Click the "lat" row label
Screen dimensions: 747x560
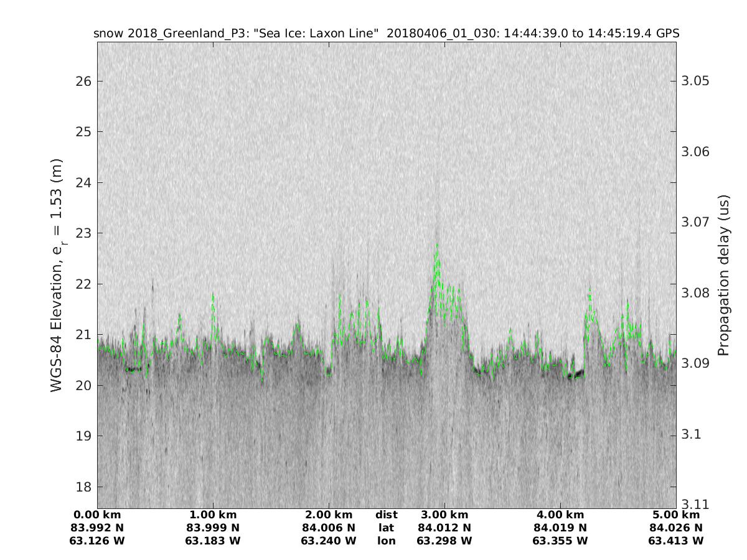pyautogui.click(x=386, y=528)
